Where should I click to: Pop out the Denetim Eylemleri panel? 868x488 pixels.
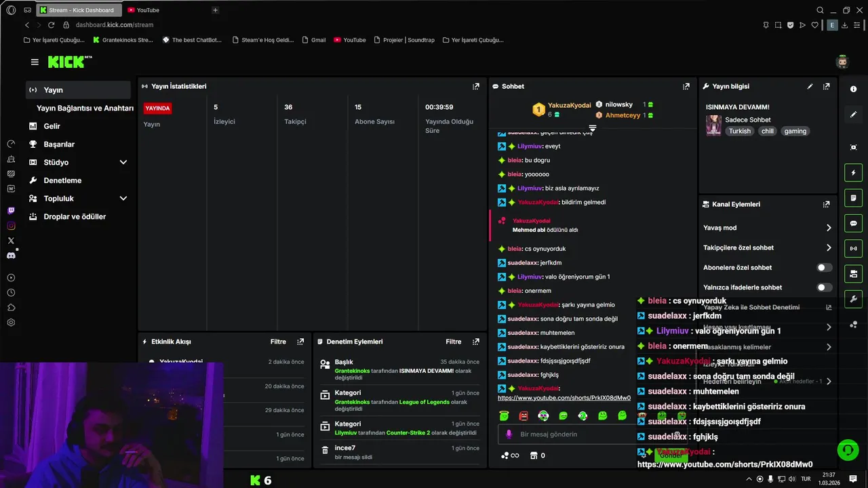click(475, 342)
